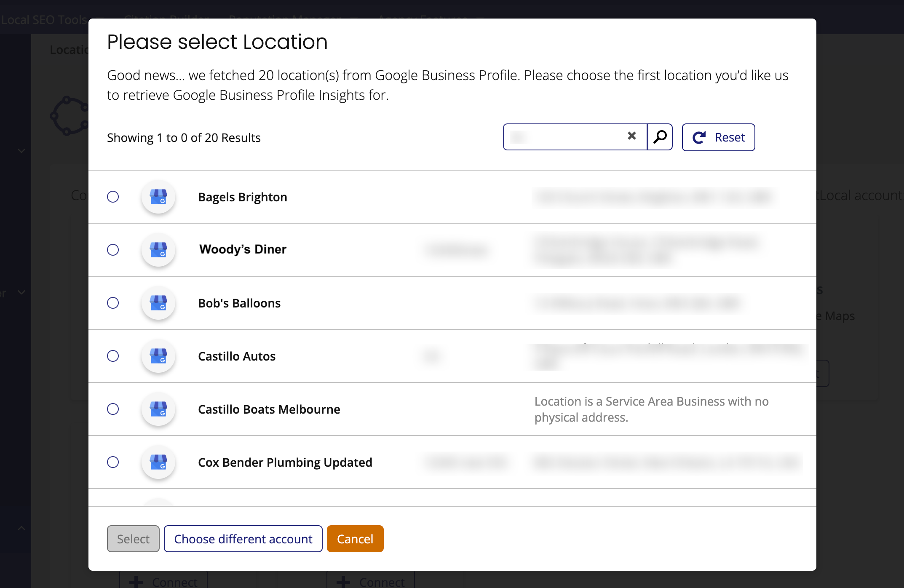Collapse the bottom sidebar chevron in background page
The image size is (904, 588).
click(x=21, y=528)
